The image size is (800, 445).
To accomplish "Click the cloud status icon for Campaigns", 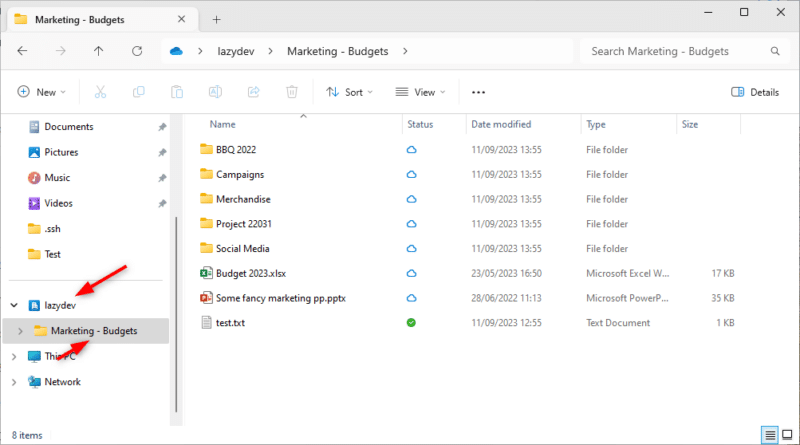I will (411, 175).
